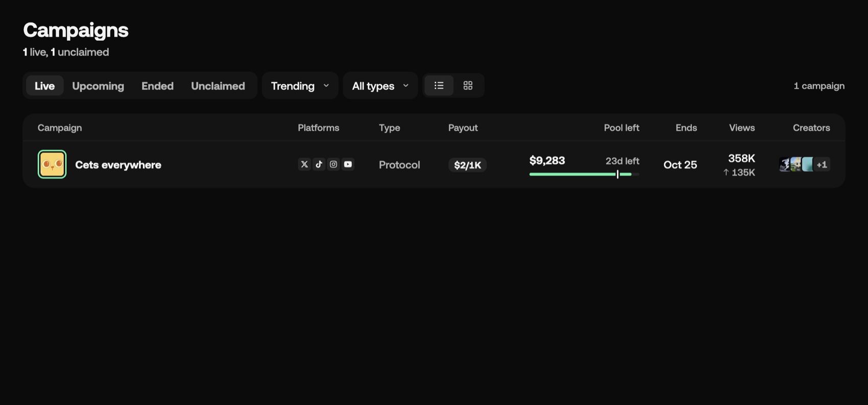The height and width of the screenshot is (405, 868).
Task: Click the Type column header
Action: 390,128
